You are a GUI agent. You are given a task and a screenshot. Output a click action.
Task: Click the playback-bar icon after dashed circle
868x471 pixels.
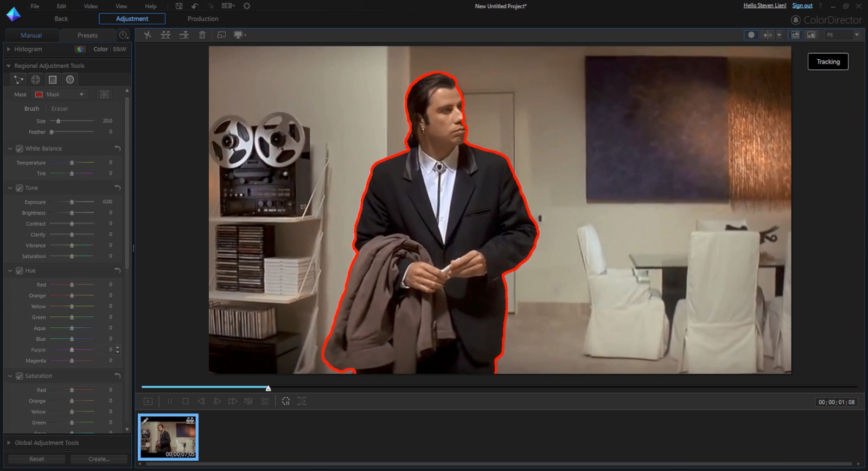tap(302, 402)
